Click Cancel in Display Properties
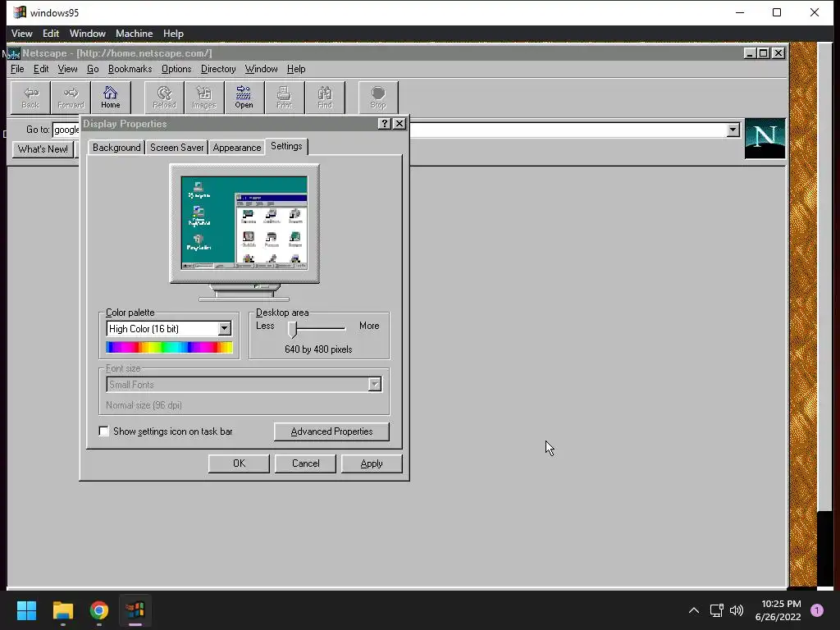The width and height of the screenshot is (840, 630). [x=305, y=463]
